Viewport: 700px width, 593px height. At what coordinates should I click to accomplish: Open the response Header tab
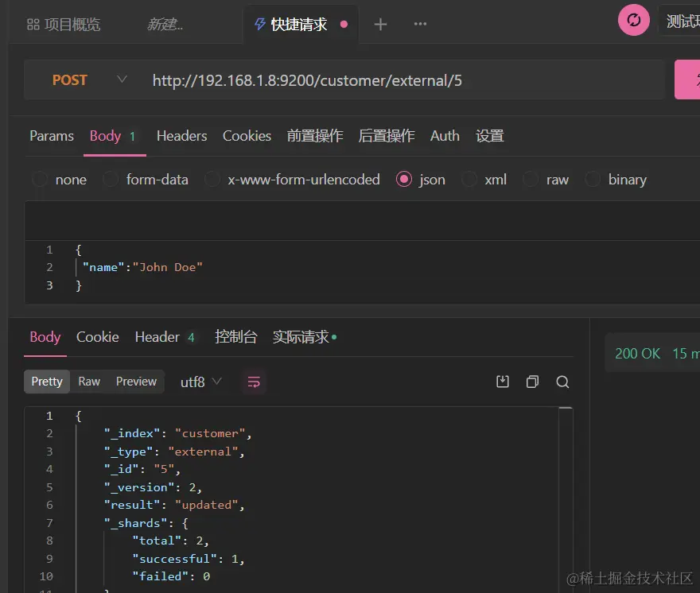[165, 337]
